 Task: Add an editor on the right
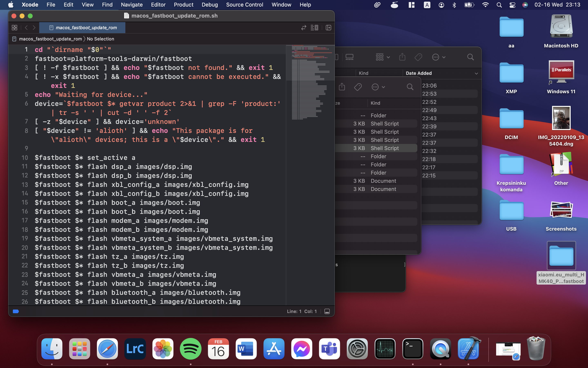pyautogui.click(x=329, y=28)
